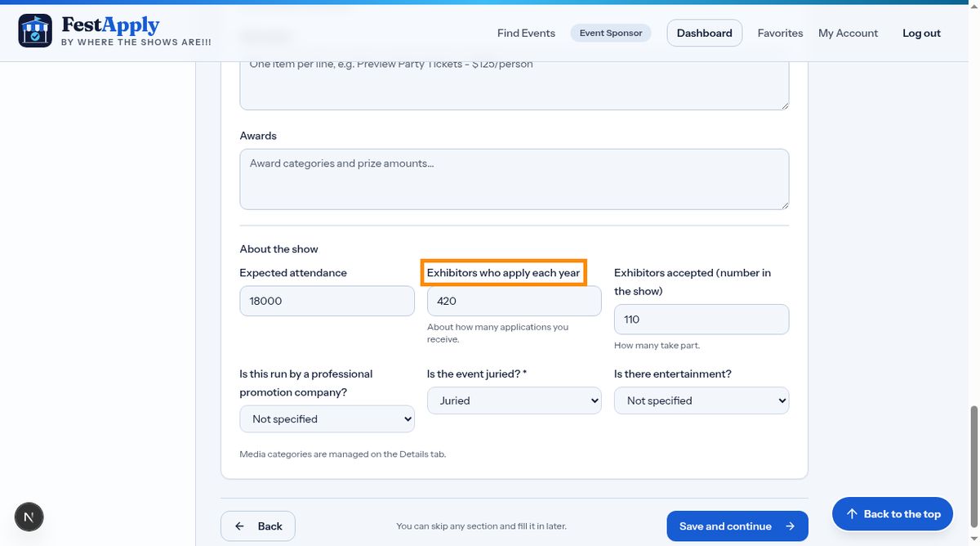Screen dimensions: 980x546
Task: Click Back to the top button
Action: [893, 513]
